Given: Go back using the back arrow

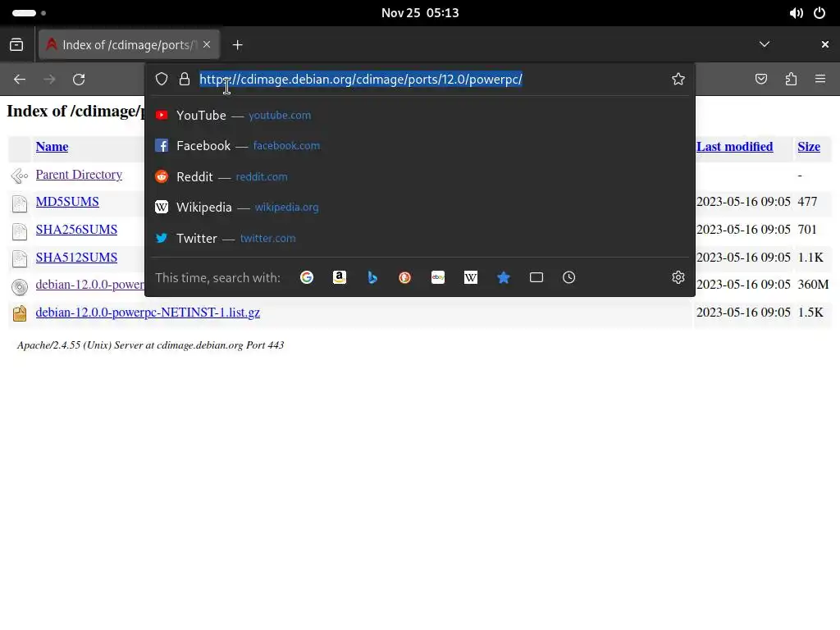Looking at the screenshot, I should pyautogui.click(x=20, y=80).
